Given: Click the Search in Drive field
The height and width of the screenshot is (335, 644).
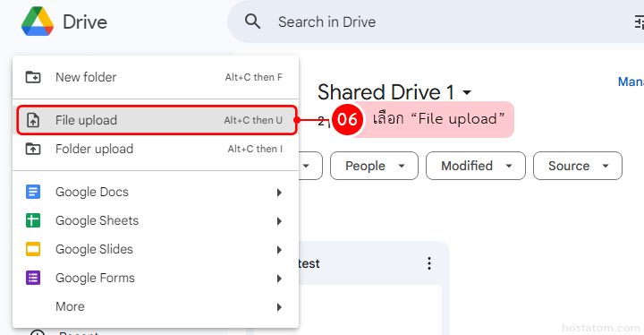Looking at the screenshot, I should pos(436,21).
